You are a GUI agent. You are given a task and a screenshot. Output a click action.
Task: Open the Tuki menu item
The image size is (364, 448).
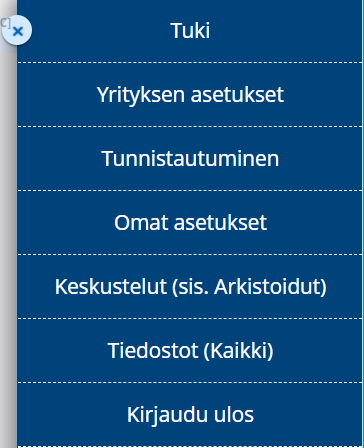(x=190, y=31)
